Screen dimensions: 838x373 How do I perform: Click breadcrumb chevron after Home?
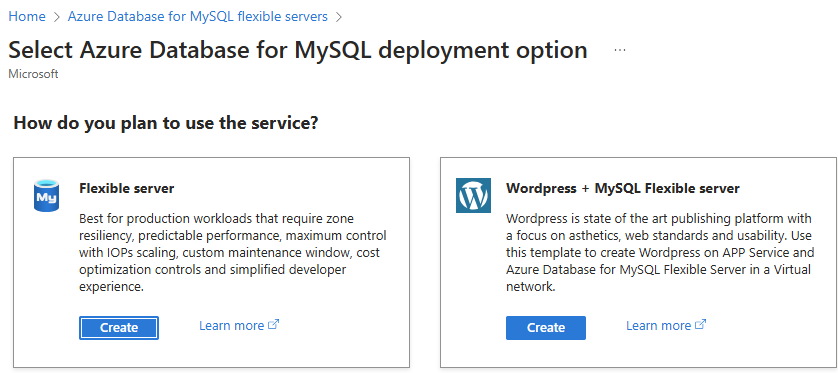tap(57, 17)
